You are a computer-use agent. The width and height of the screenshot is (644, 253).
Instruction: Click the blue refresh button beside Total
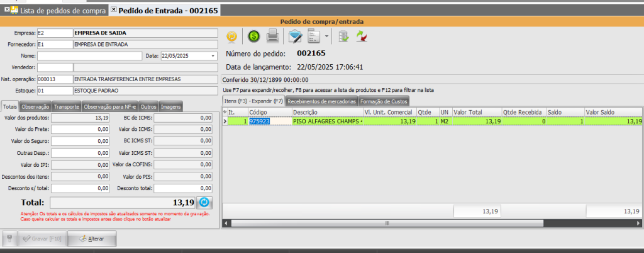point(204,203)
